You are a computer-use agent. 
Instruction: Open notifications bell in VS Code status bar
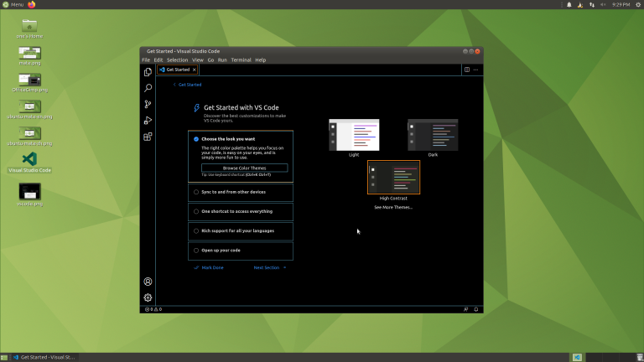[476, 309]
